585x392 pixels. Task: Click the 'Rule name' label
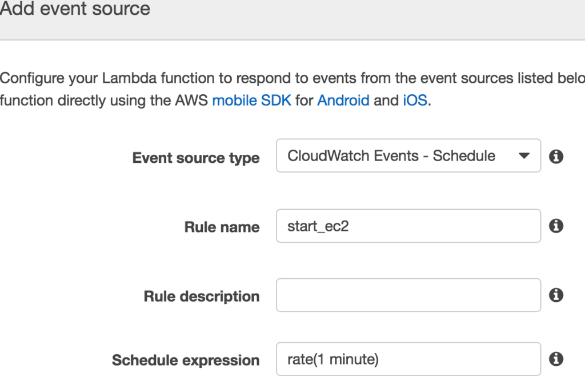(x=222, y=227)
